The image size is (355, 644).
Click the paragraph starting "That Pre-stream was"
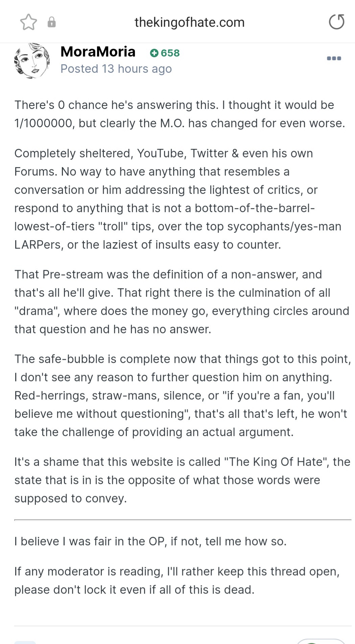click(x=182, y=302)
